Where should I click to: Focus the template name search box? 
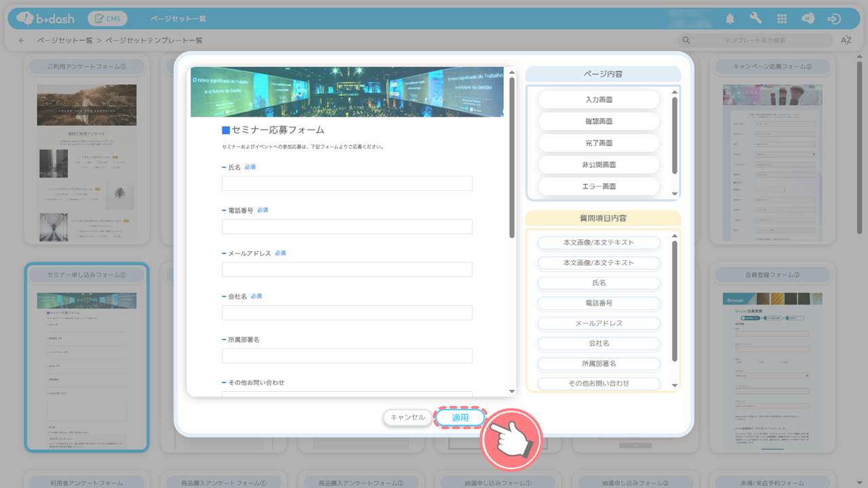(x=755, y=41)
